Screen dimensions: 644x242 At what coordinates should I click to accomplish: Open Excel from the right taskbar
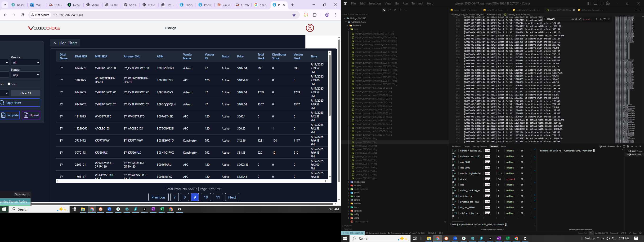(507, 238)
